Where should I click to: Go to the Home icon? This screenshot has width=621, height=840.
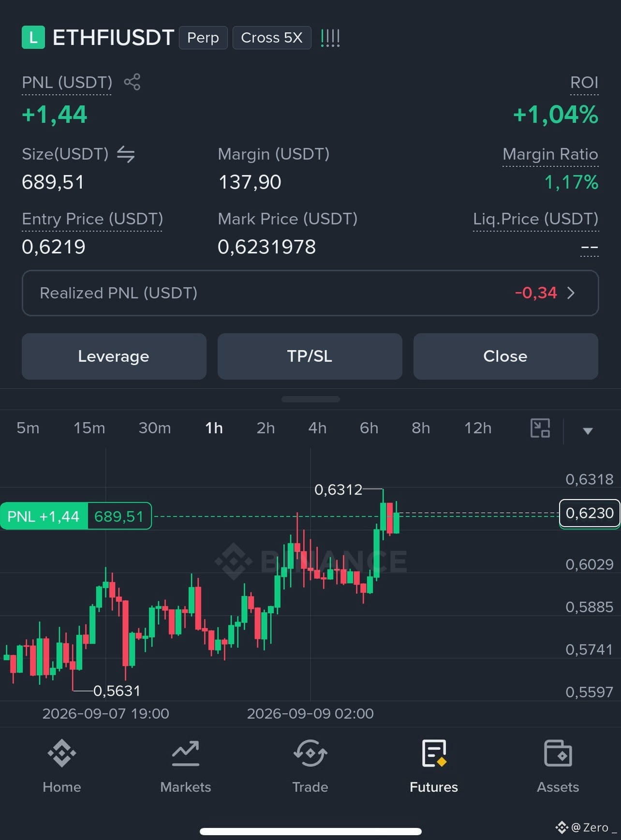tap(62, 753)
